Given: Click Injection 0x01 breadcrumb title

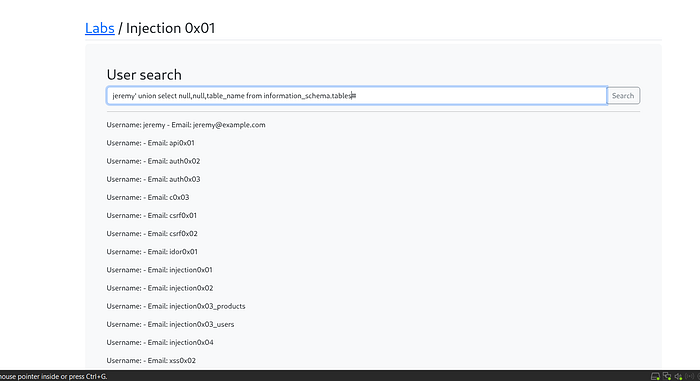Looking at the screenshot, I should point(171,28).
